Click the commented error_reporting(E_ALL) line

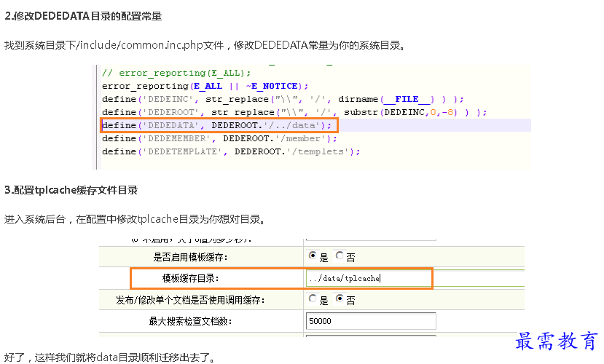click(176, 73)
